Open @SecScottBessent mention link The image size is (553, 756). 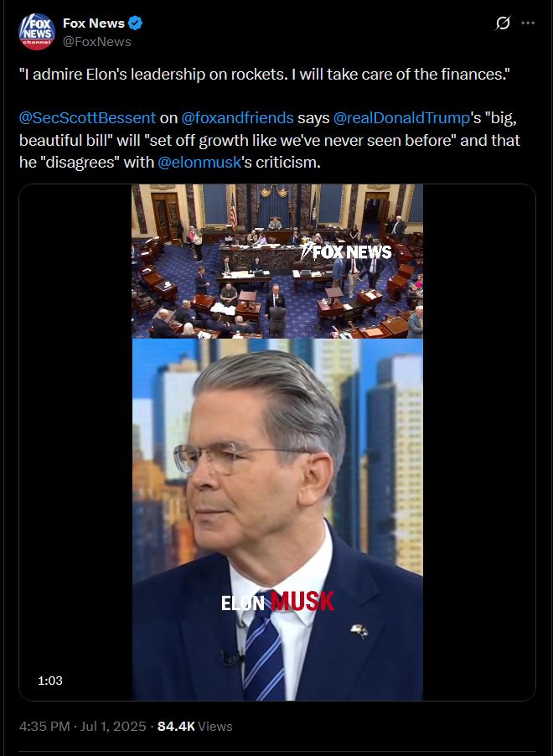pyautogui.click(x=87, y=117)
